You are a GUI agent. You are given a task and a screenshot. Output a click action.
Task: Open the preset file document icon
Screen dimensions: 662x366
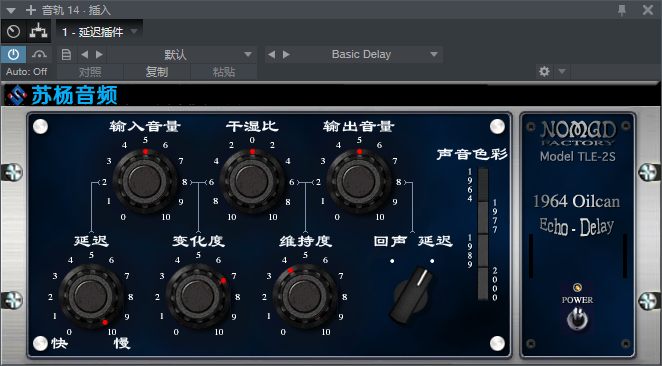66,54
